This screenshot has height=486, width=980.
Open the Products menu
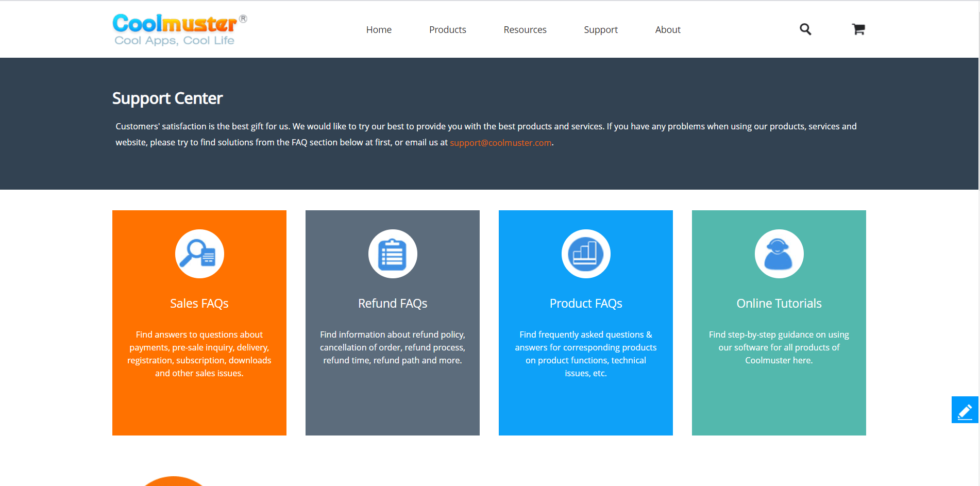click(448, 30)
